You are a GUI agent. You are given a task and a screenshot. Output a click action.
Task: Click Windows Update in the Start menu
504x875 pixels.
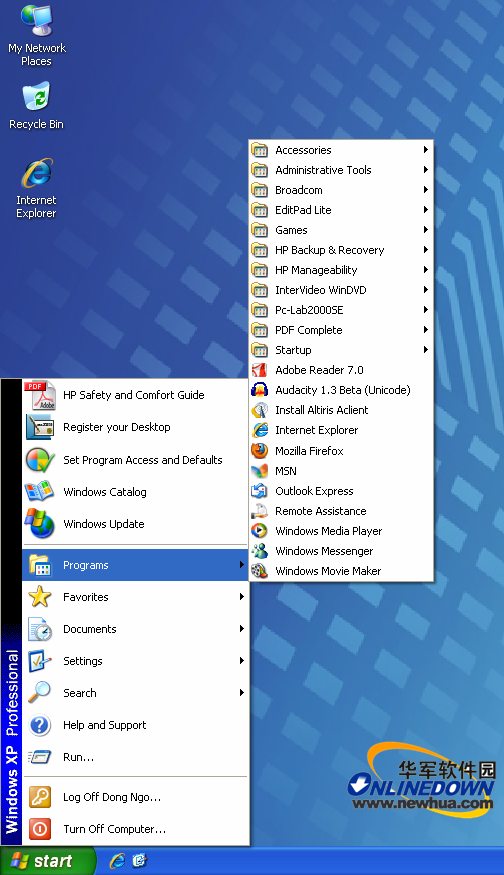point(136,523)
